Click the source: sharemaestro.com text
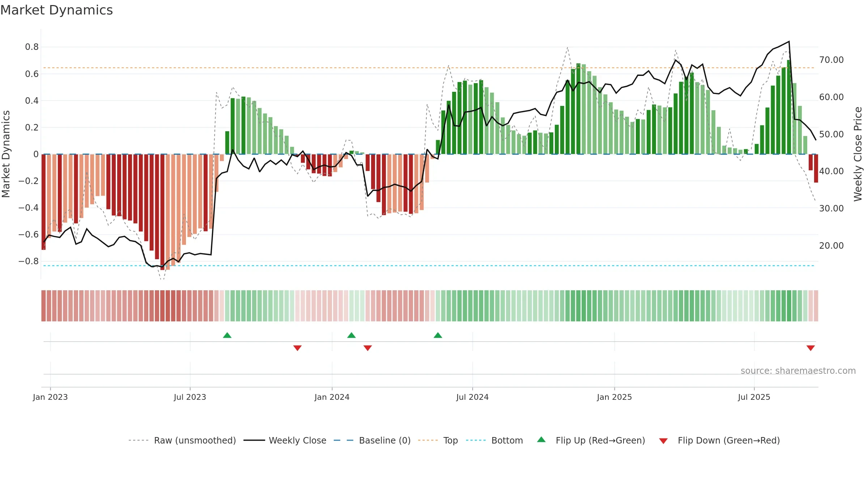 point(798,371)
